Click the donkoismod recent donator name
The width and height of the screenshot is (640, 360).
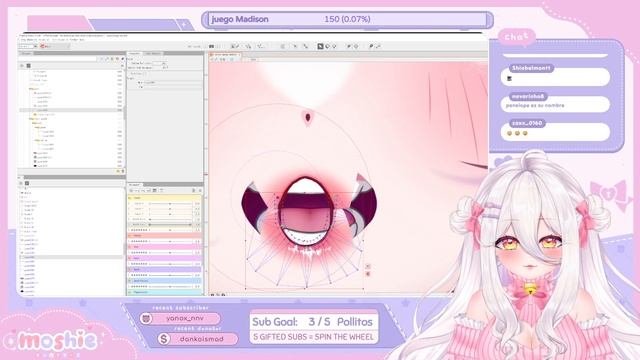coord(202,339)
